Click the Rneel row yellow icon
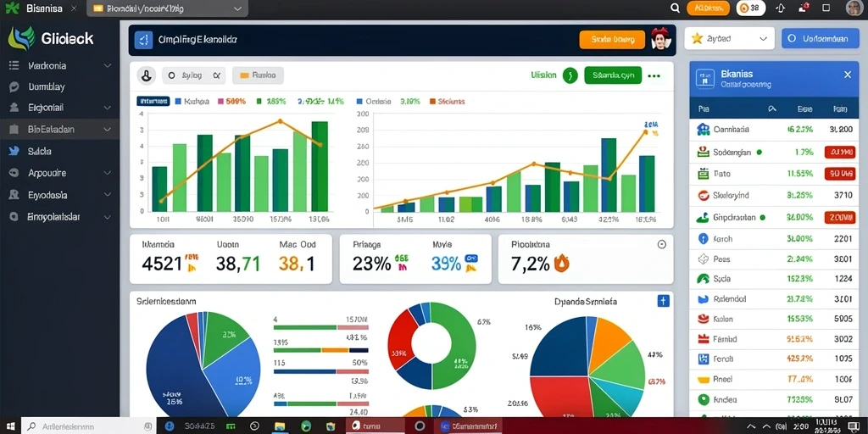 coord(703,380)
